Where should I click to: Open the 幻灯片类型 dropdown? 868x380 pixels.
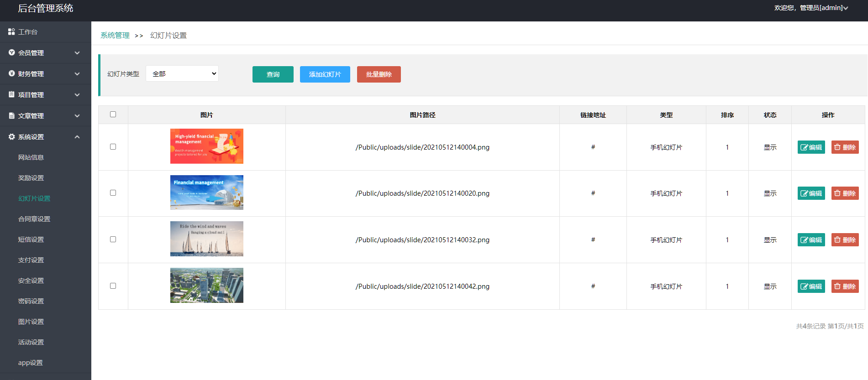[182, 73]
